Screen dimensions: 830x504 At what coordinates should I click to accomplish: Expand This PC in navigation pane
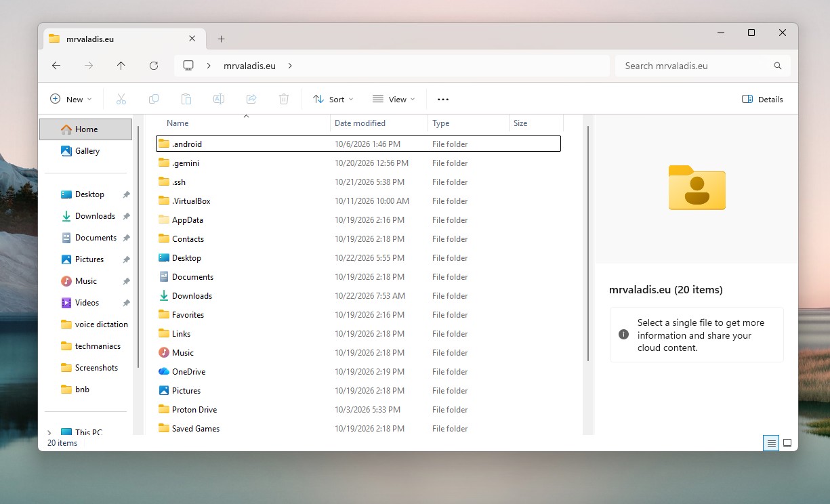pos(49,432)
